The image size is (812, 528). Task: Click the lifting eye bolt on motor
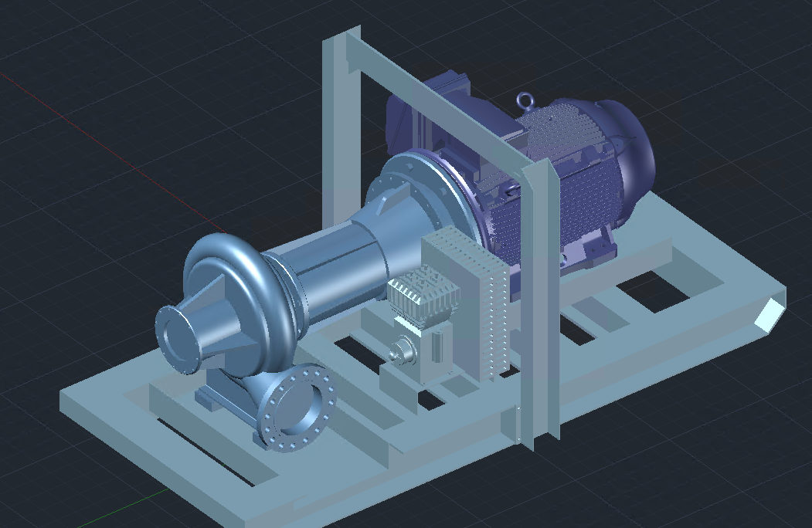click(525, 101)
